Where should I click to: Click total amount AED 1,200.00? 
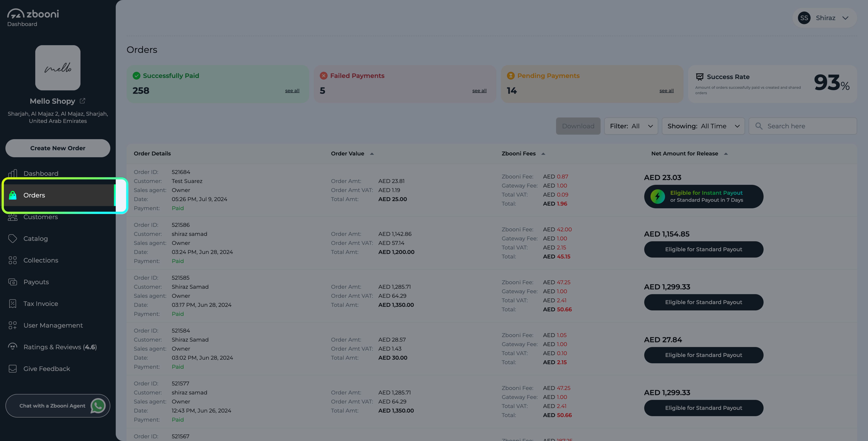tap(396, 252)
